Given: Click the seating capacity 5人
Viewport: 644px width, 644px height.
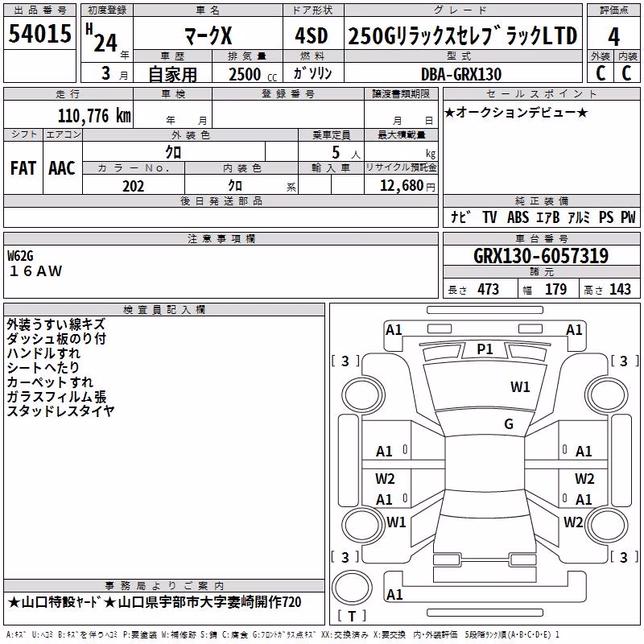Looking at the screenshot, I should (x=345, y=153).
